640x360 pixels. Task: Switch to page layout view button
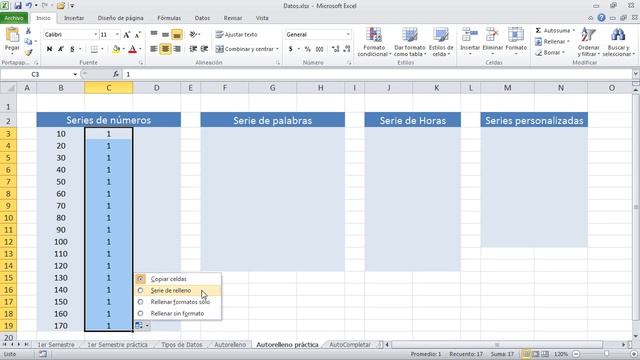536,354
